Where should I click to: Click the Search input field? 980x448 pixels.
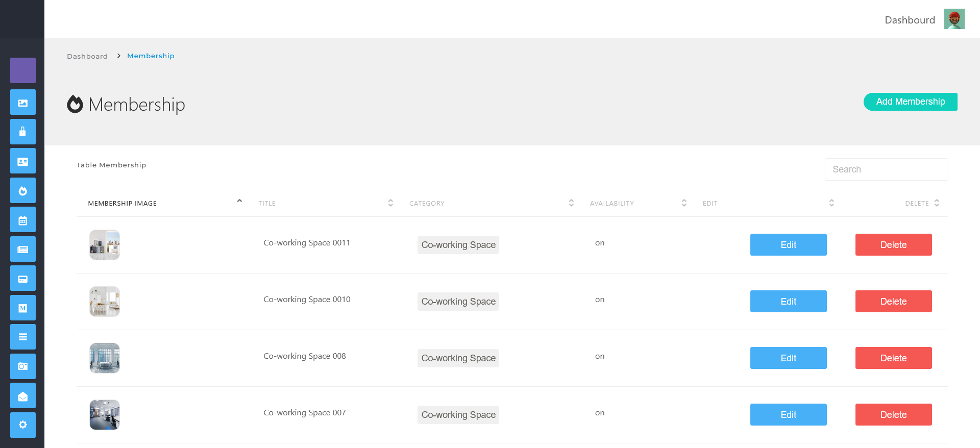click(886, 169)
